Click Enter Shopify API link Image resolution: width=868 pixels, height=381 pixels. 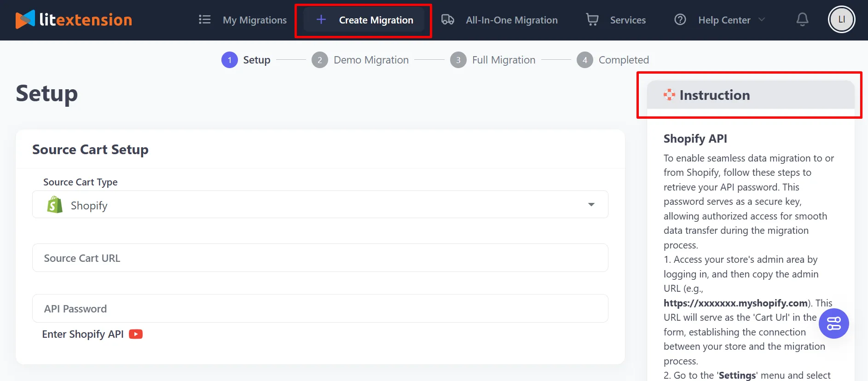click(83, 334)
